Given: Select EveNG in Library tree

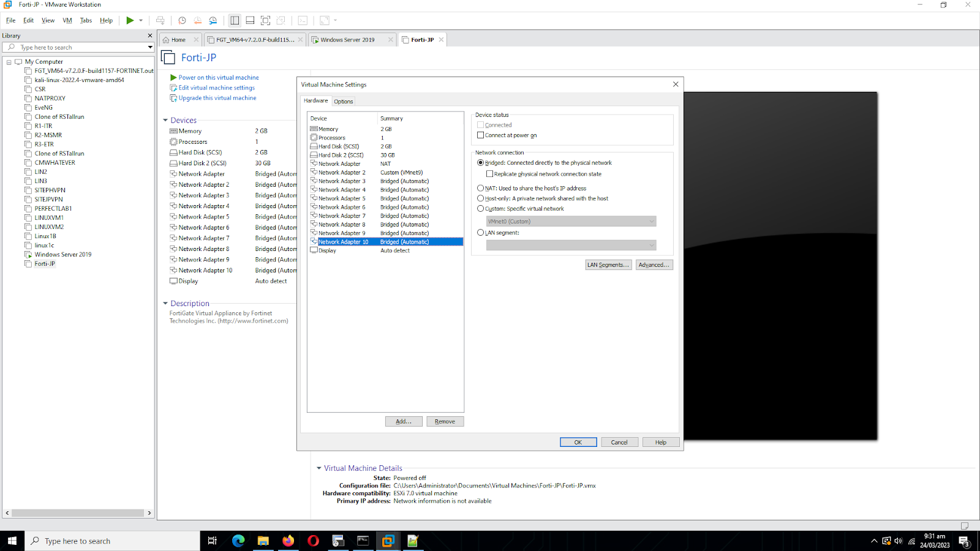Looking at the screenshot, I should pos(43,108).
